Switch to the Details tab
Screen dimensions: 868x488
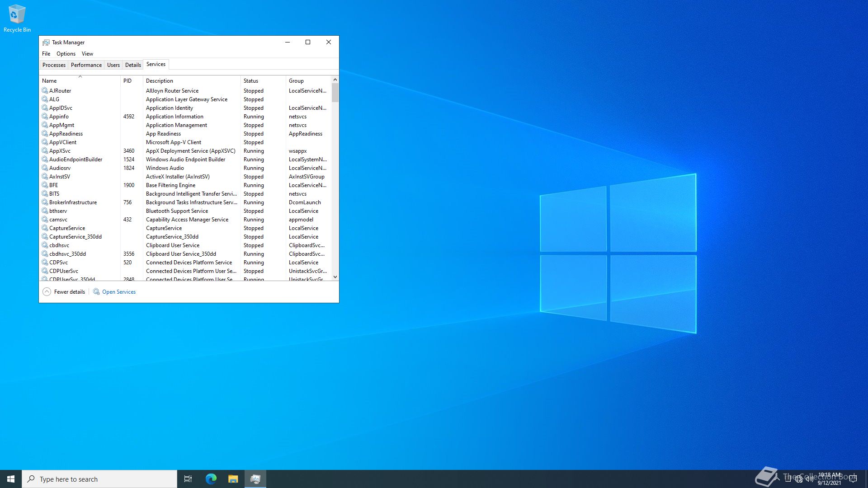(133, 65)
